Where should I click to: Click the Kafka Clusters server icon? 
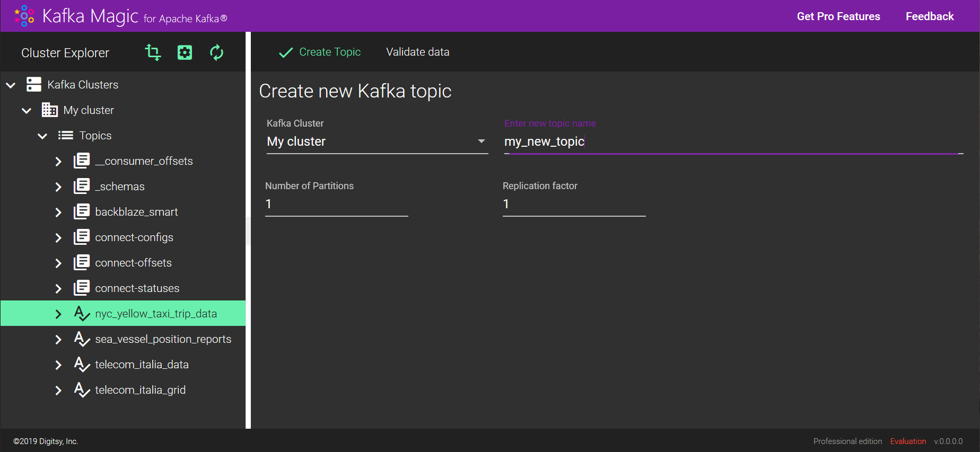[x=34, y=85]
